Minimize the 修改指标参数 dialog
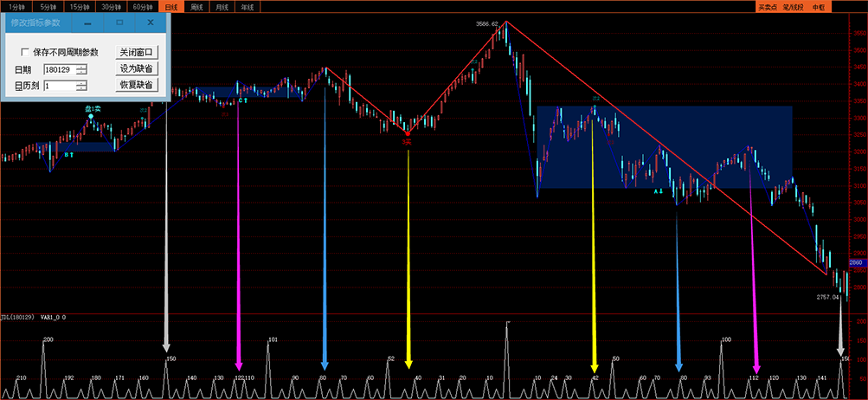 88,23
